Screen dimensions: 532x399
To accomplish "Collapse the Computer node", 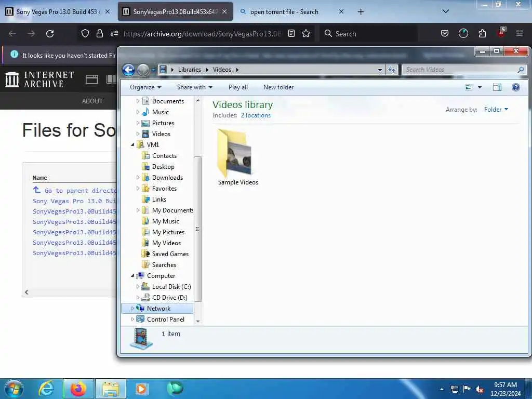I will [x=132, y=276].
